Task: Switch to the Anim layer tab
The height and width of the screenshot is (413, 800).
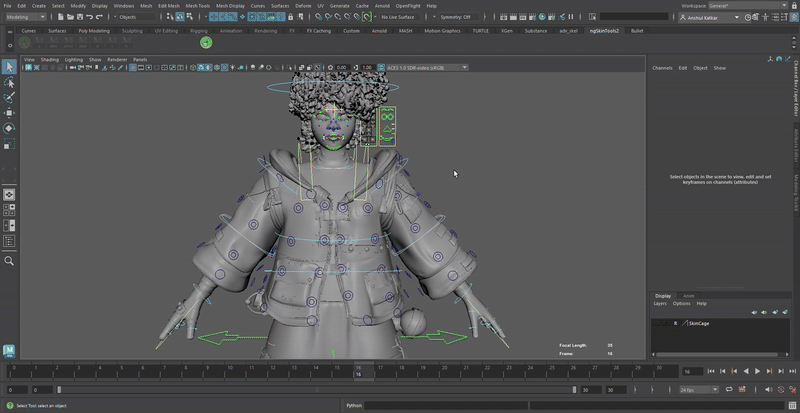Action: pyautogui.click(x=688, y=296)
